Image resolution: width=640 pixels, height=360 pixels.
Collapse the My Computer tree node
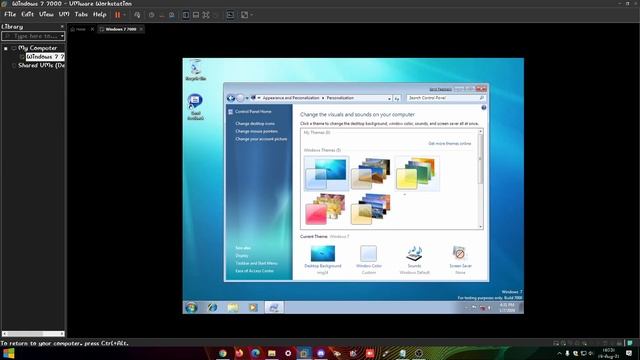click(6, 48)
